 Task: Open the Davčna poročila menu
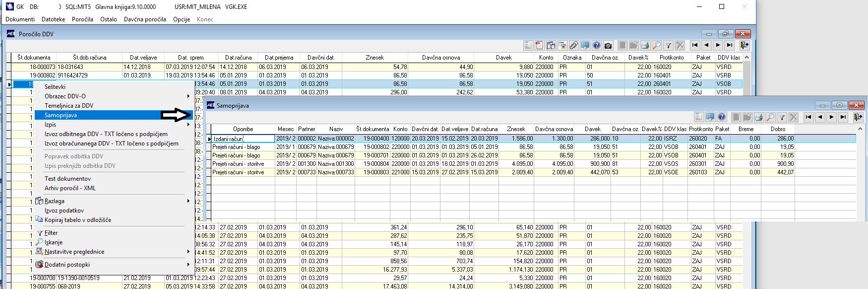tap(145, 19)
